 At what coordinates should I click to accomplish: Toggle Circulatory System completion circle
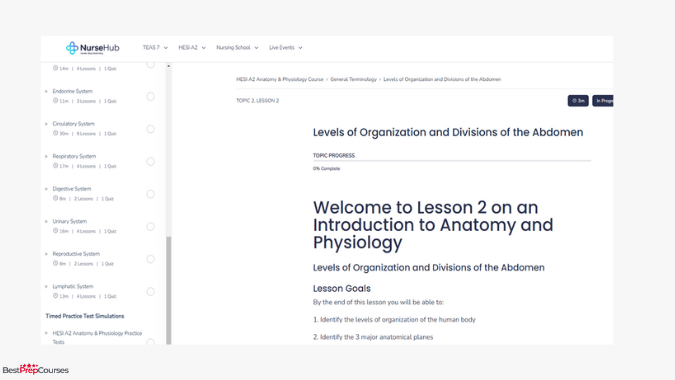tap(150, 129)
